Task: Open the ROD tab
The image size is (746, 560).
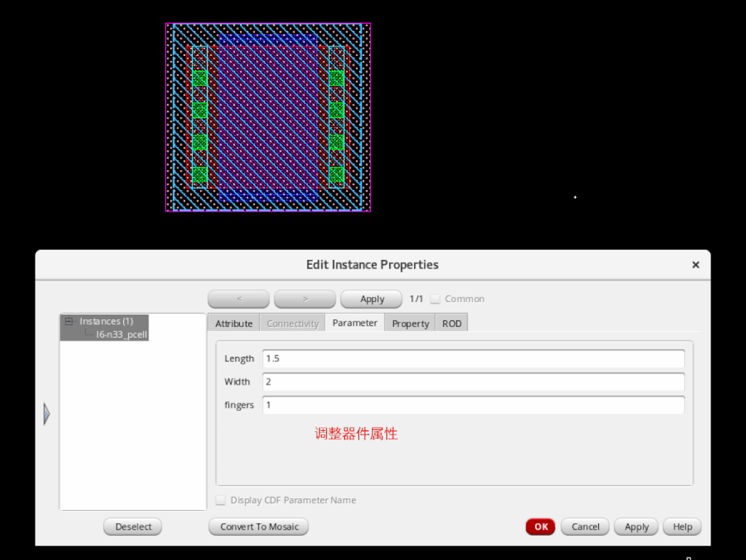Action: pos(451,323)
